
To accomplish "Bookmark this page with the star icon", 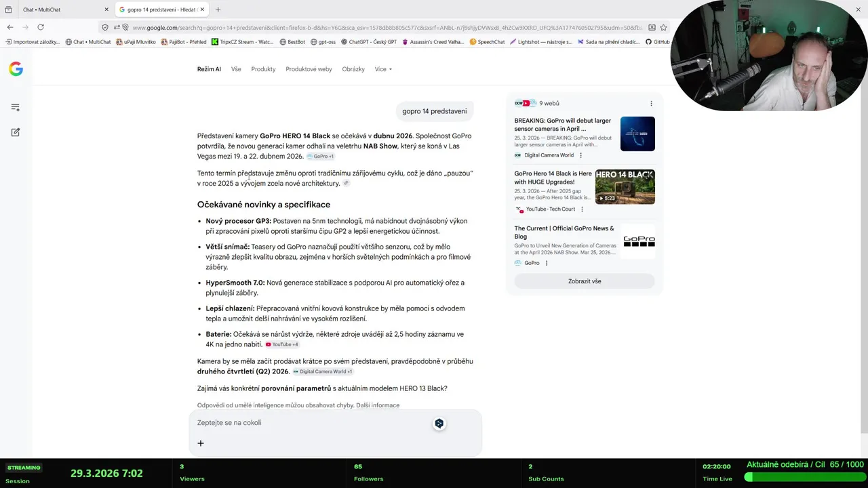I will (x=663, y=28).
